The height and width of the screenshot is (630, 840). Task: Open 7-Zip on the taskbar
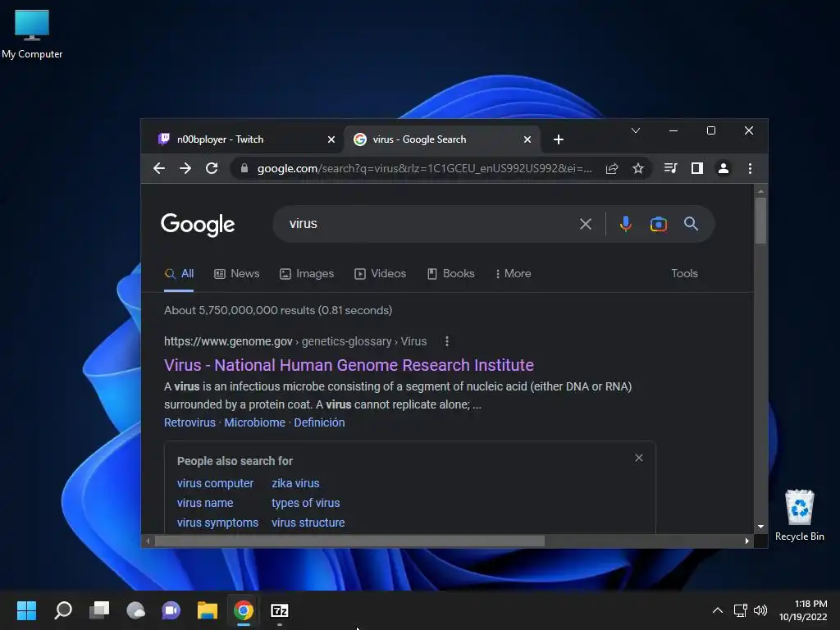point(280,610)
